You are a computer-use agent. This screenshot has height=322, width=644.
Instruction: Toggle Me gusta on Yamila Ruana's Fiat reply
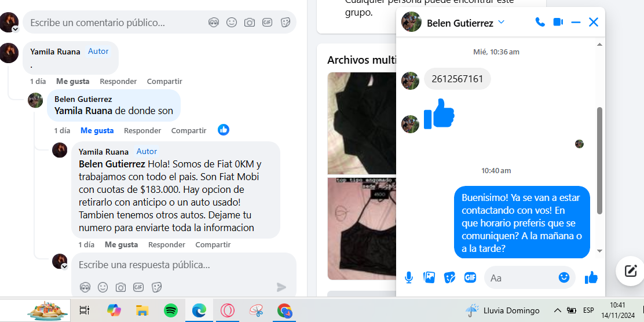pyautogui.click(x=121, y=245)
